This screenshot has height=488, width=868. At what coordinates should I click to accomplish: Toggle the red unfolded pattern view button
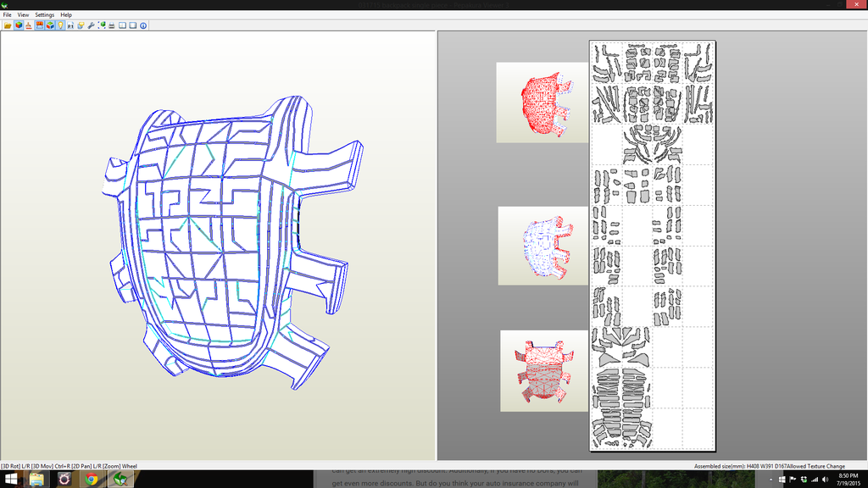click(x=39, y=25)
